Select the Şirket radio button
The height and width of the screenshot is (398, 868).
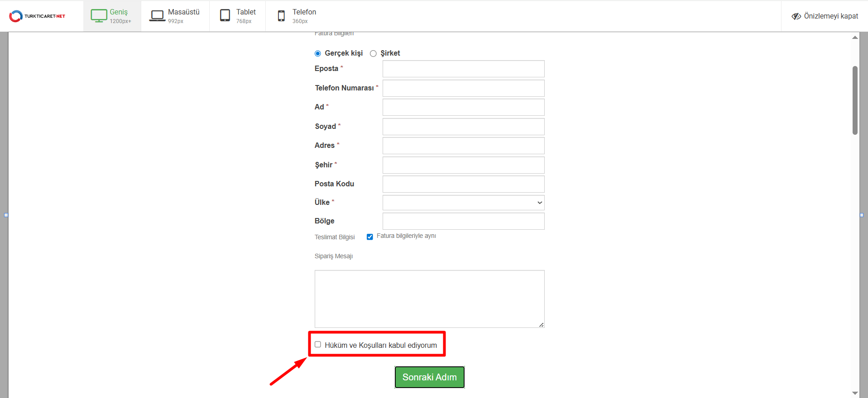click(373, 53)
